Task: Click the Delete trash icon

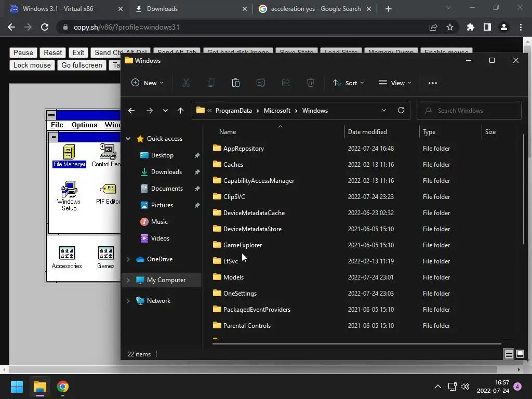Action: click(x=311, y=83)
